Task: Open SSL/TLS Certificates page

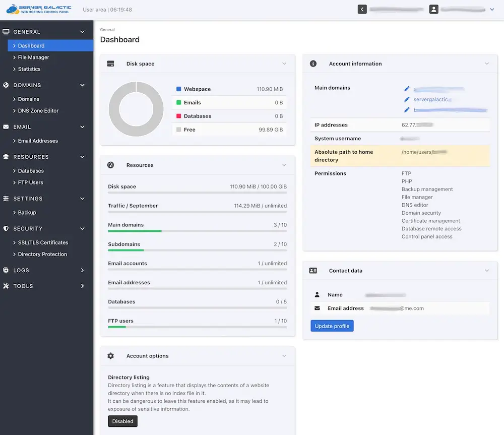Action: click(x=43, y=242)
